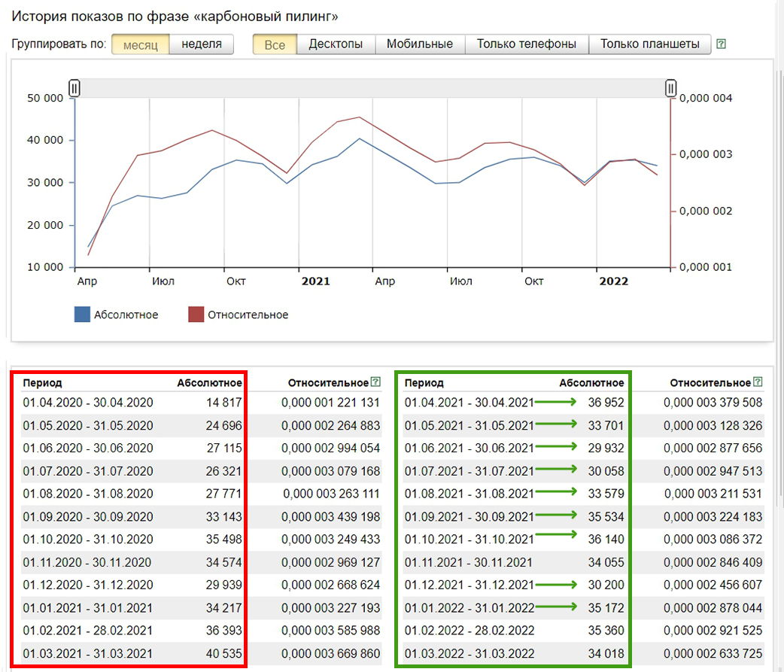
Task: Select value 30 058
Action: pyautogui.click(x=606, y=471)
